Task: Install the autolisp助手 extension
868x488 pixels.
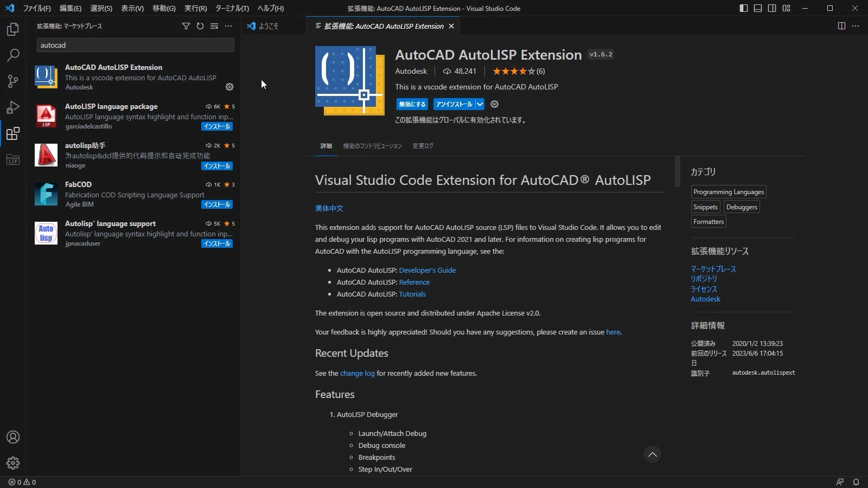Action: click(x=217, y=166)
